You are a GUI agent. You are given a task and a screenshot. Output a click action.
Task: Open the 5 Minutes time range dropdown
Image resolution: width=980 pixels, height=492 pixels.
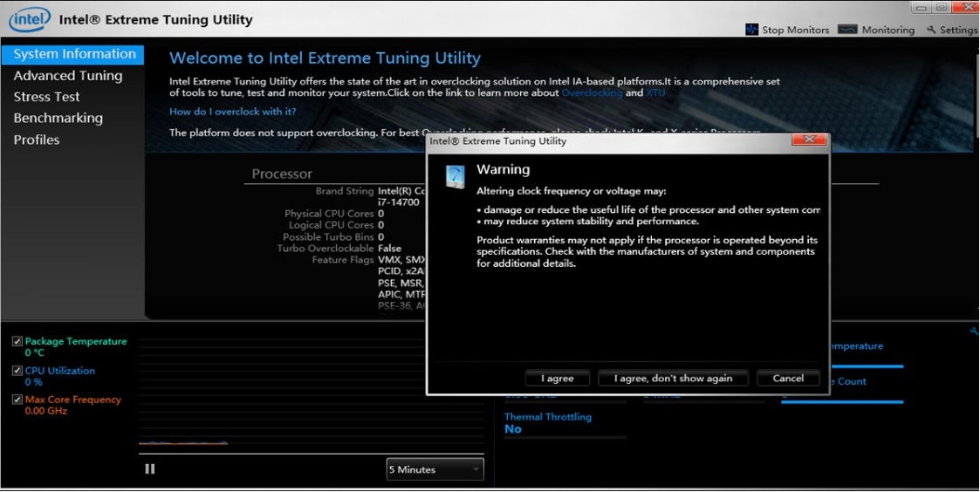[435, 469]
